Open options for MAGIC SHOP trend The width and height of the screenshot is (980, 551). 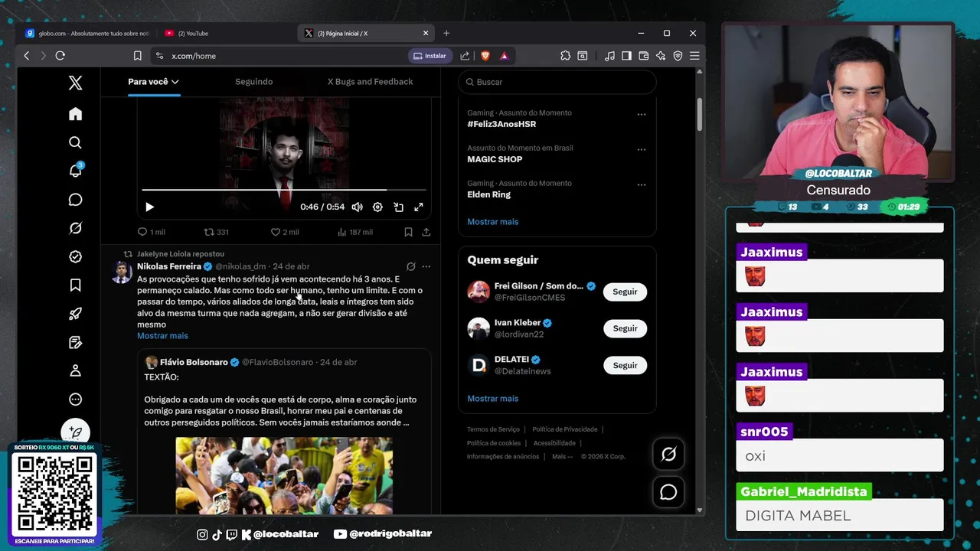coord(642,150)
